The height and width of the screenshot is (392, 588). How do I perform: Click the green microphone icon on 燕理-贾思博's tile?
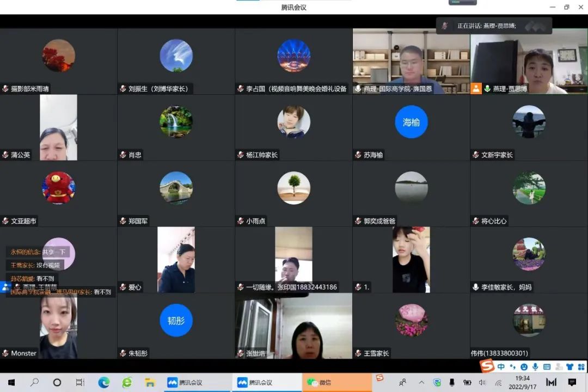[487, 89]
